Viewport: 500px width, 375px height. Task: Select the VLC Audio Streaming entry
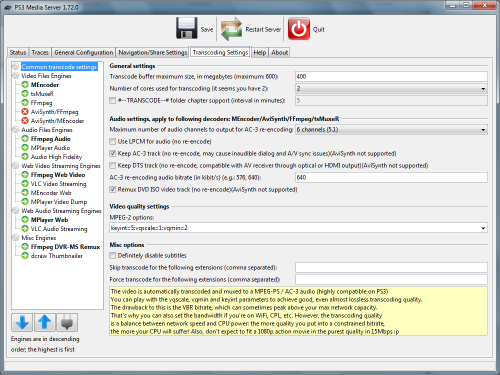pyautogui.click(x=59, y=229)
